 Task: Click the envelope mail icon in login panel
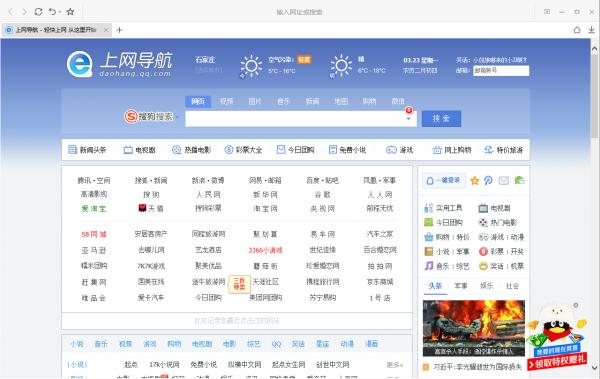click(504, 181)
